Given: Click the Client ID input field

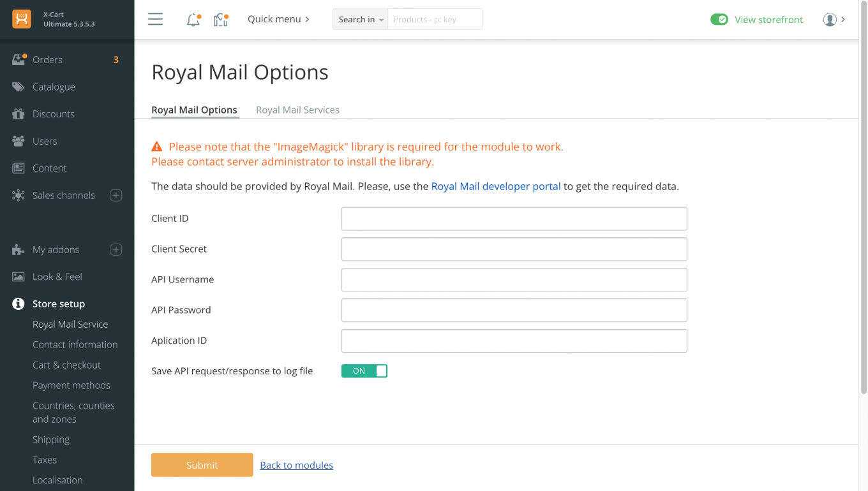Looking at the screenshot, I should [514, 219].
